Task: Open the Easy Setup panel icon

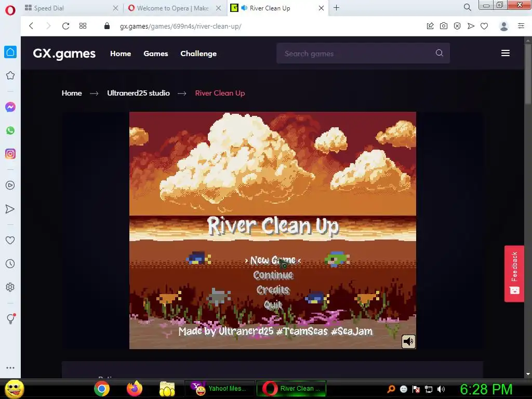Action: [x=521, y=26]
